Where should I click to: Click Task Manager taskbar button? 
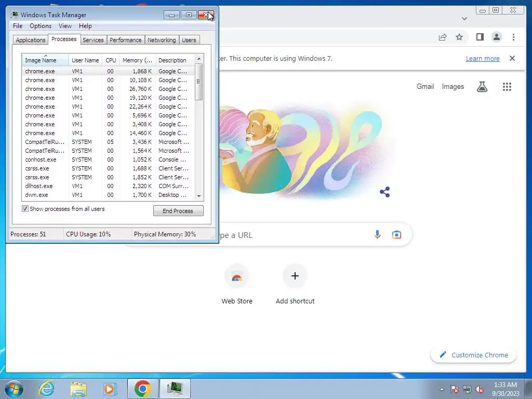tap(175, 389)
